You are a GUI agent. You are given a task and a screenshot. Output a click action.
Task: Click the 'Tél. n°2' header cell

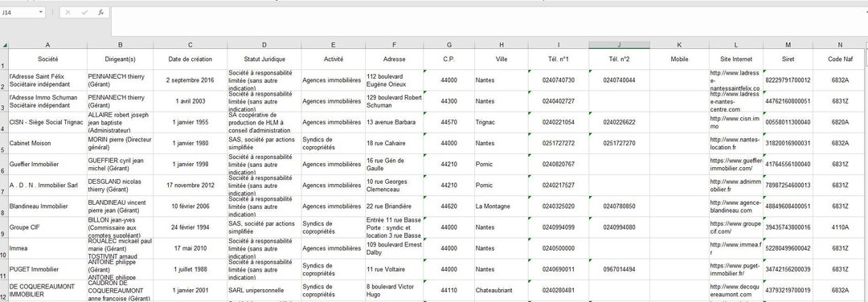coord(619,59)
